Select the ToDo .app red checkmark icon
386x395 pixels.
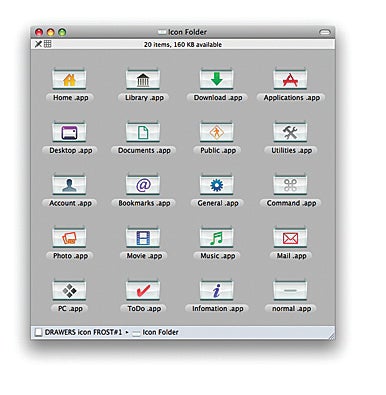(x=143, y=290)
